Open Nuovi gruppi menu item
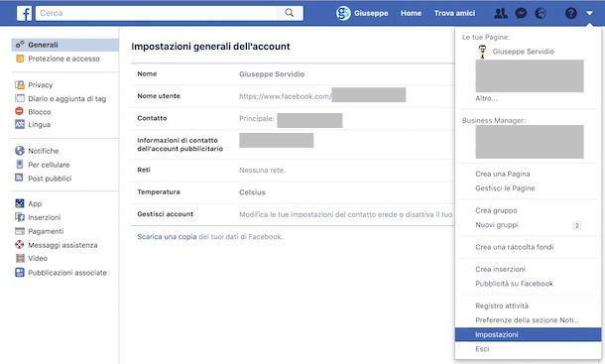This screenshot has width=605, height=364. pos(497,225)
